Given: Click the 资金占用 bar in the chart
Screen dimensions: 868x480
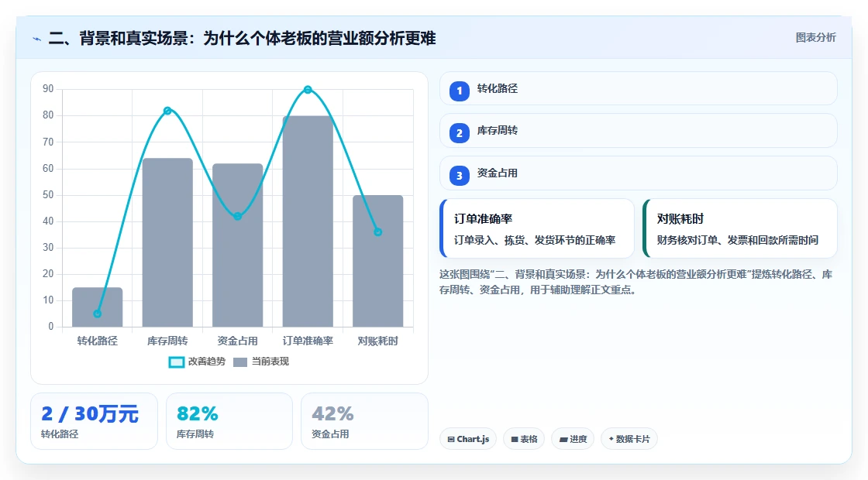Looking at the screenshot, I should [x=237, y=245].
